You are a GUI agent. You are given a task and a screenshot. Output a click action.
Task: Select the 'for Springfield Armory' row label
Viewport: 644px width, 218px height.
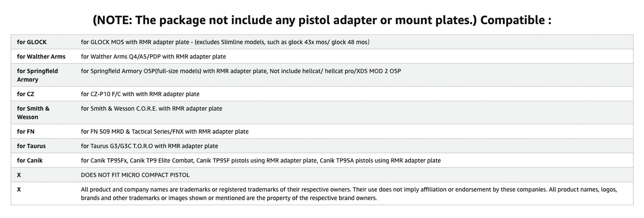pyautogui.click(x=37, y=75)
